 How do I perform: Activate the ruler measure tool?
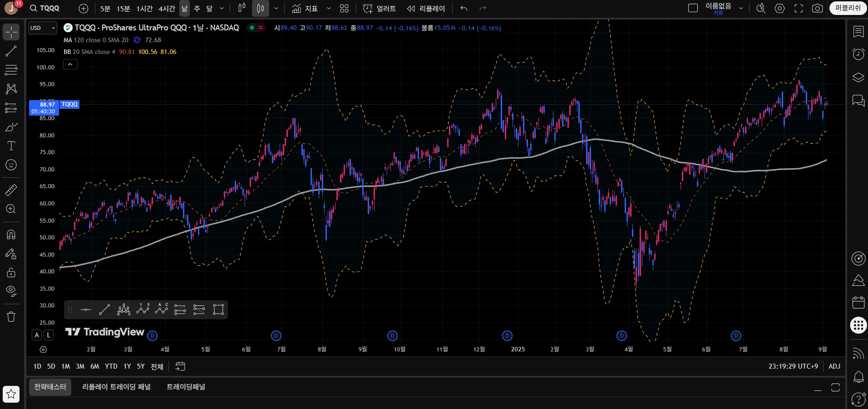click(11, 190)
